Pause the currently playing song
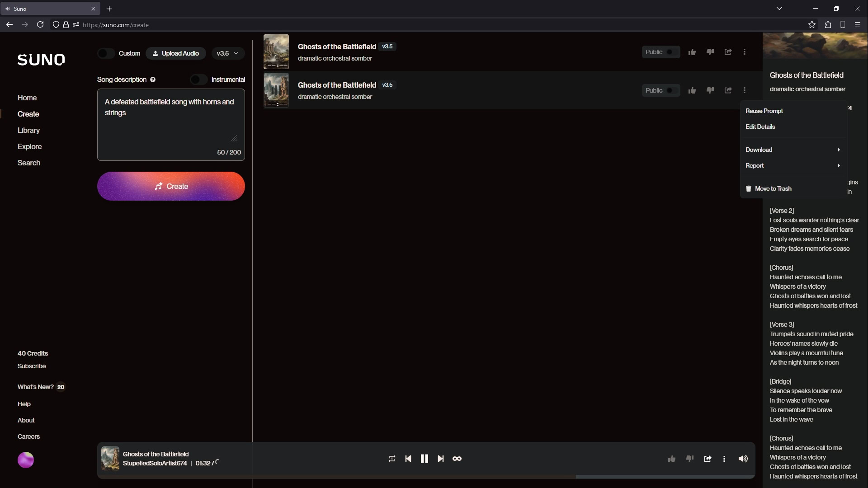Screen dimensions: 868x488 tap(424, 459)
